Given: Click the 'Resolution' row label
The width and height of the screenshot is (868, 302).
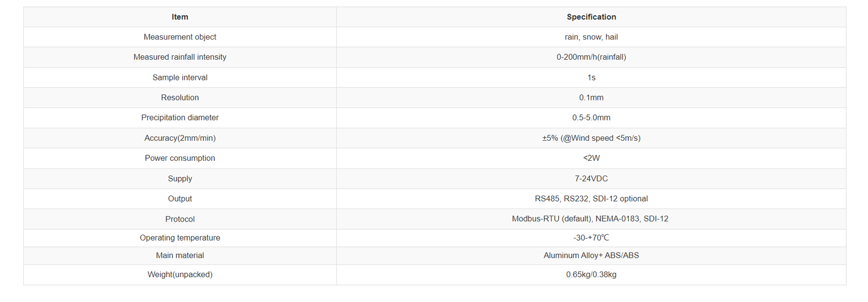Looking at the screenshot, I should (180, 98).
